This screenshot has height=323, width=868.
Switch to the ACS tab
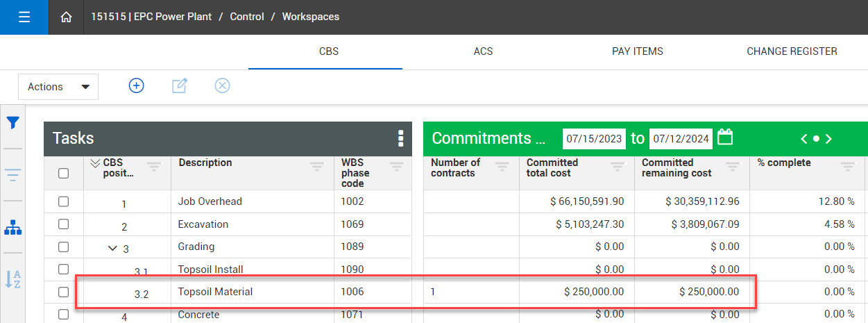(483, 51)
